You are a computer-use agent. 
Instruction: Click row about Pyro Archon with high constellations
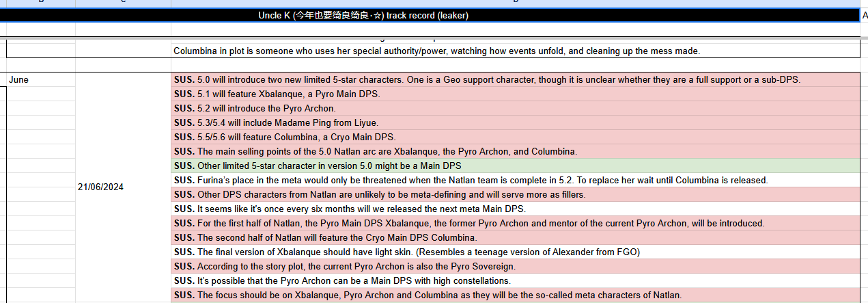pos(515,281)
